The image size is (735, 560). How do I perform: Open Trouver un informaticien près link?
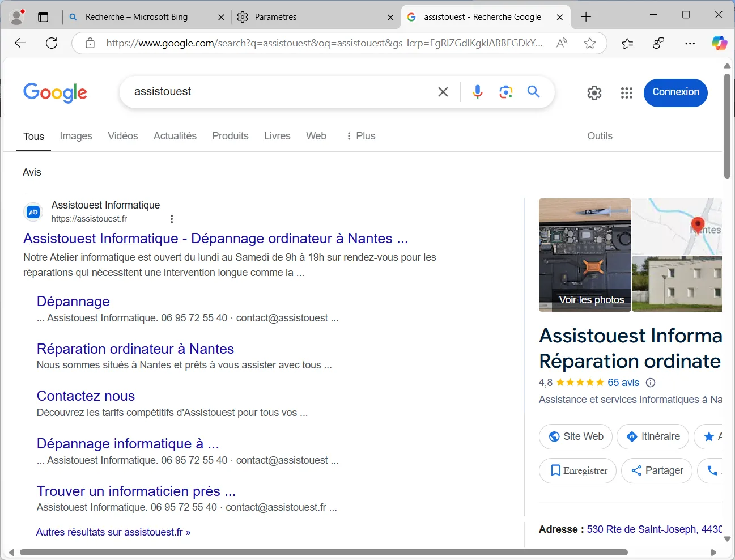[x=136, y=491]
